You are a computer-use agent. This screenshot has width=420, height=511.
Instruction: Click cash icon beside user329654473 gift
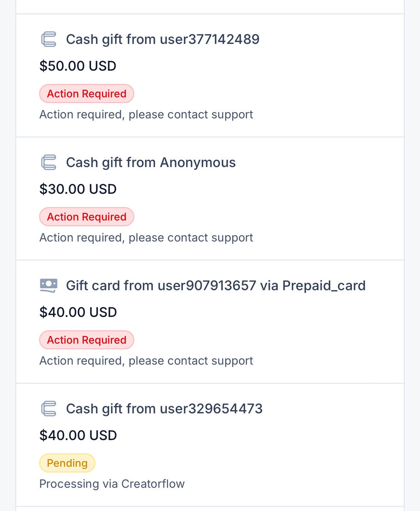coord(49,408)
